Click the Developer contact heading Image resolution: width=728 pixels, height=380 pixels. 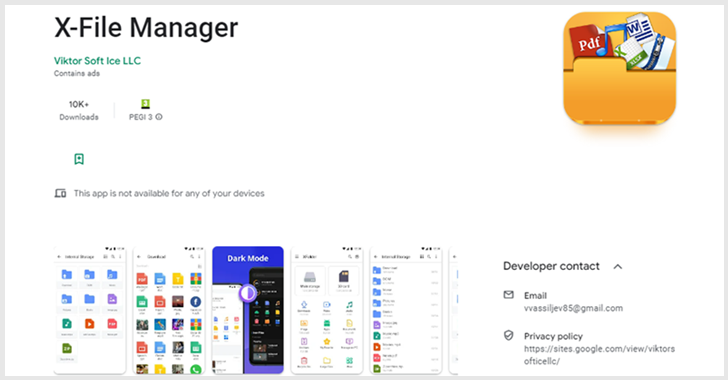(551, 266)
